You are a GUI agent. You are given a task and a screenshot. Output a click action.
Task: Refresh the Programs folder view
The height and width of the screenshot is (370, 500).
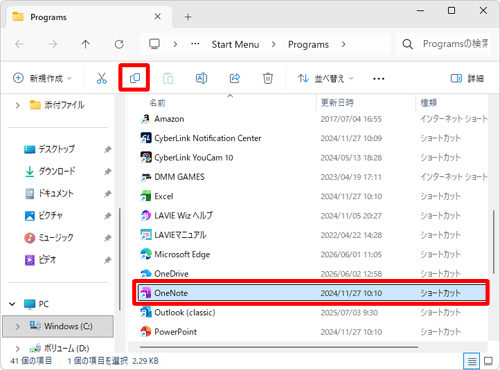[119, 44]
